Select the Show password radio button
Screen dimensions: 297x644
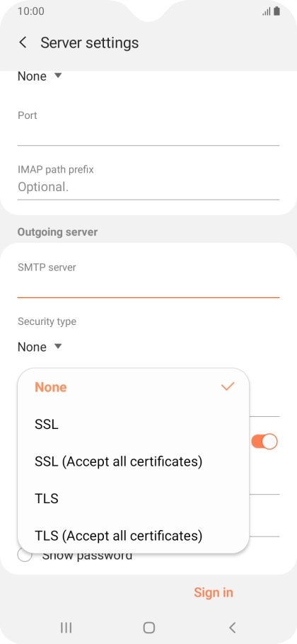click(25, 556)
